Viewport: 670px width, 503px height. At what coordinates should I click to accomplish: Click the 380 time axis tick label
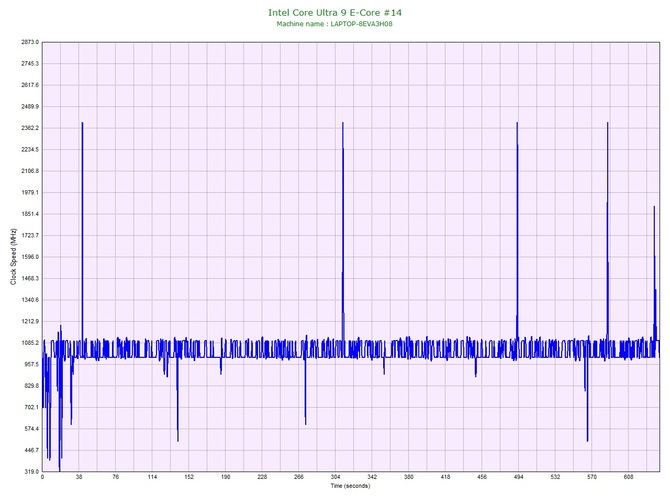pyautogui.click(x=409, y=477)
